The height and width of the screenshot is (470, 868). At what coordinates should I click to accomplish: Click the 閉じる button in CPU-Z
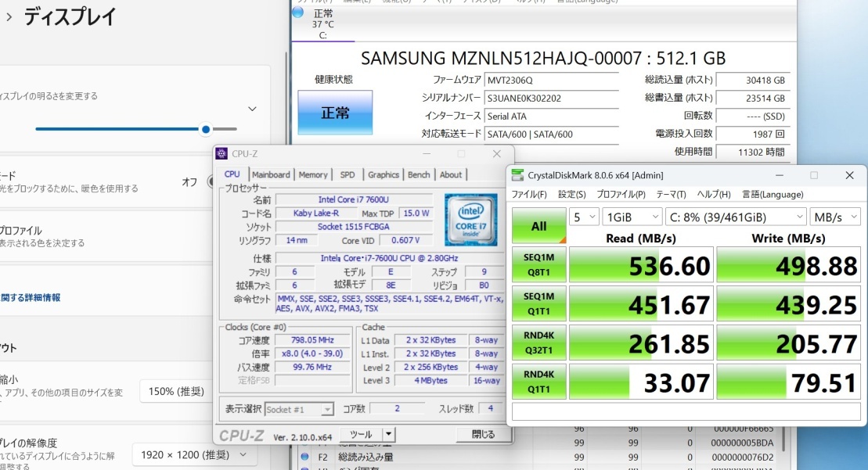(x=483, y=434)
